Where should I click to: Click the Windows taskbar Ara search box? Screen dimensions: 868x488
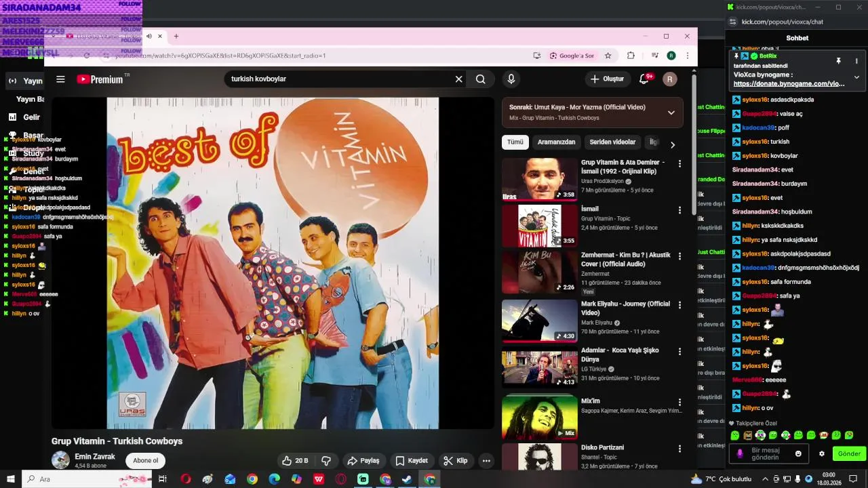coord(87,479)
